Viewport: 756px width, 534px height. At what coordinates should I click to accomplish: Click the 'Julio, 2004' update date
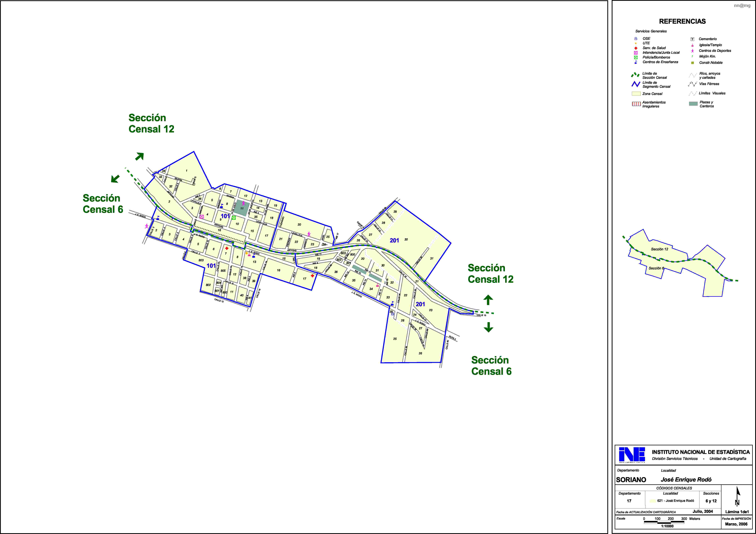[703, 512]
